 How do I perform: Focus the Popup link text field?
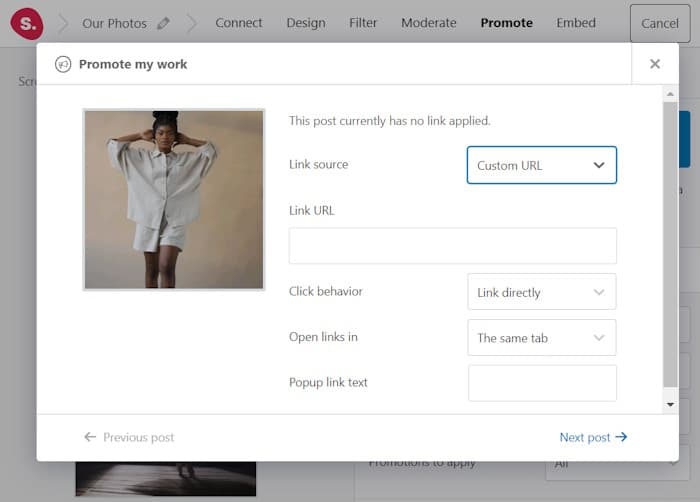click(x=541, y=383)
